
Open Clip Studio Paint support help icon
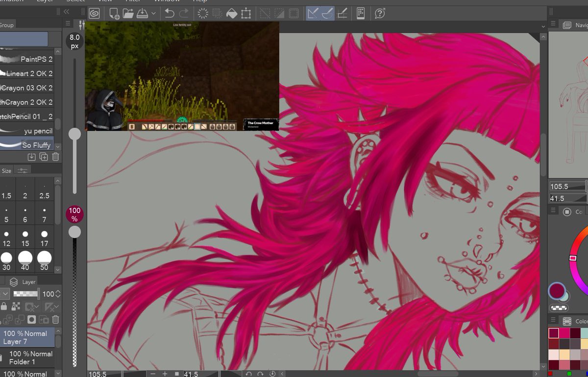tap(380, 13)
